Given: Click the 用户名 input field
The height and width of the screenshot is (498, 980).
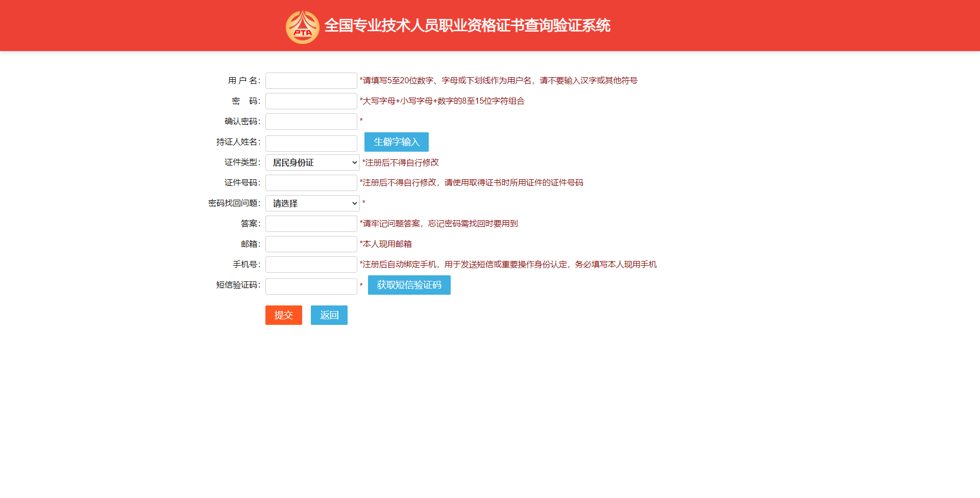Looking at the screenshot, I should tap(311, 81).
